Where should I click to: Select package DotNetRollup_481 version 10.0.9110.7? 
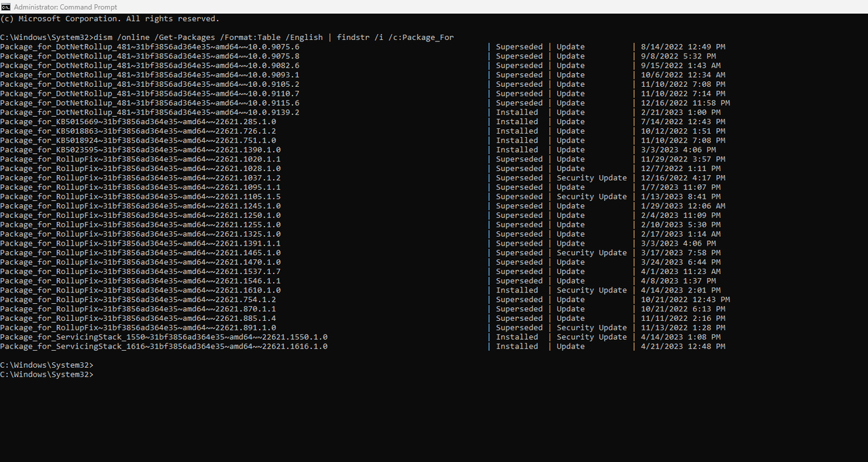click(x=150, y=94)
